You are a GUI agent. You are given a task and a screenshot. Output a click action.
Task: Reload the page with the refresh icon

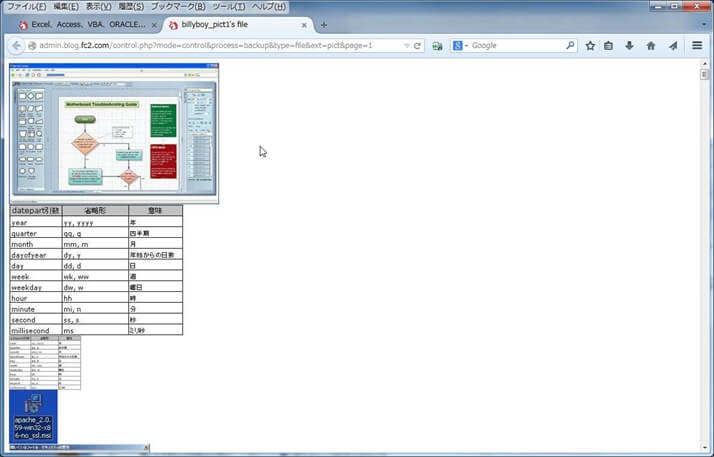tap(419, 46)
